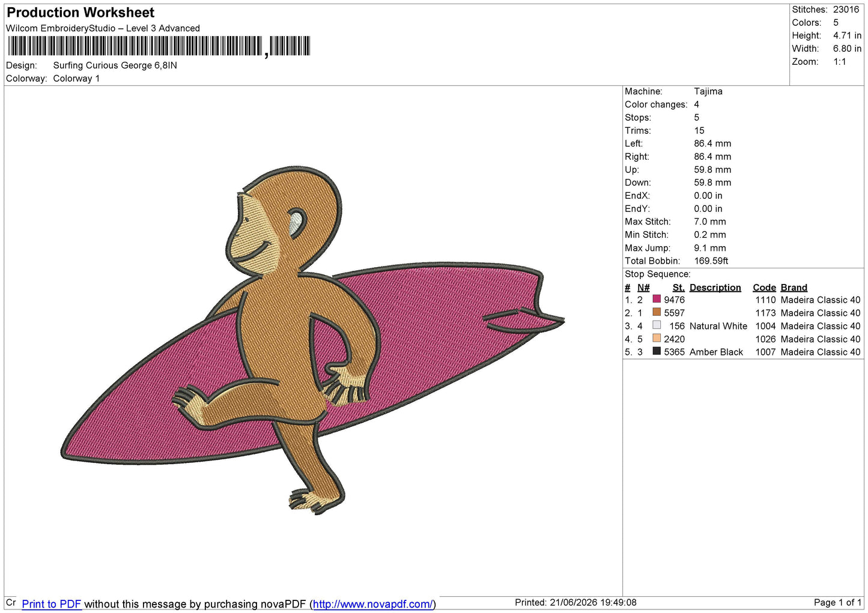This screenshot has height=613, width=868.
Task: Click the design name Surfing Curious George 6,8IN
Action: click(x=115, y=65)
